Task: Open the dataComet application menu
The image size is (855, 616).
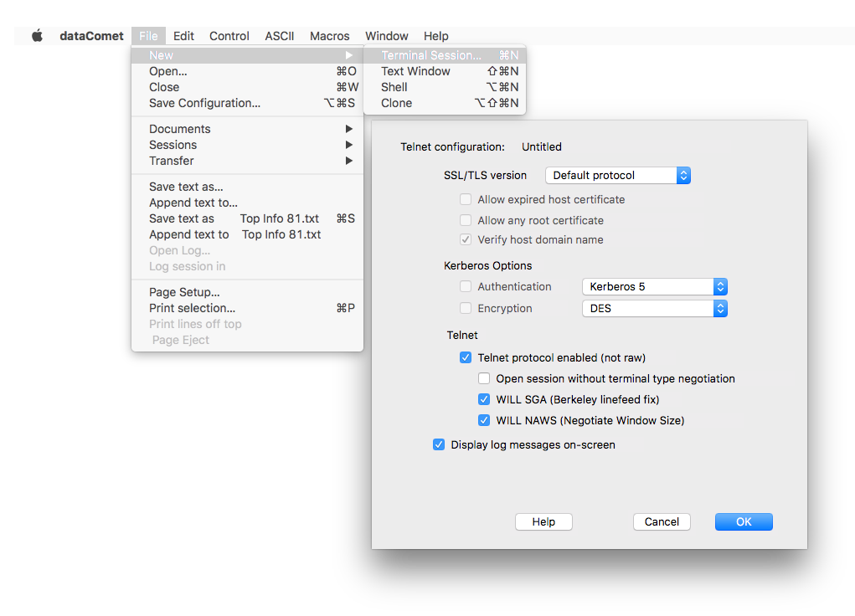Action: click(x=91, y=36)
